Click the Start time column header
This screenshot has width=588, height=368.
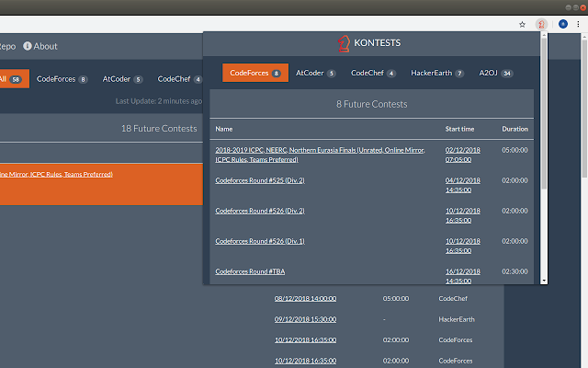click(459, 129)
